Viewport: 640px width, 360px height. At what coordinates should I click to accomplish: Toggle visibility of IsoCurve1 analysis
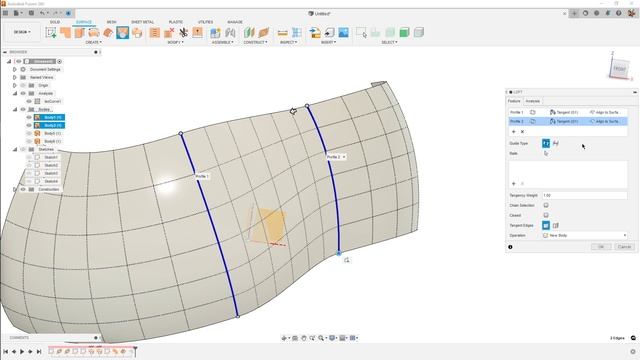(x=29, y=101)
